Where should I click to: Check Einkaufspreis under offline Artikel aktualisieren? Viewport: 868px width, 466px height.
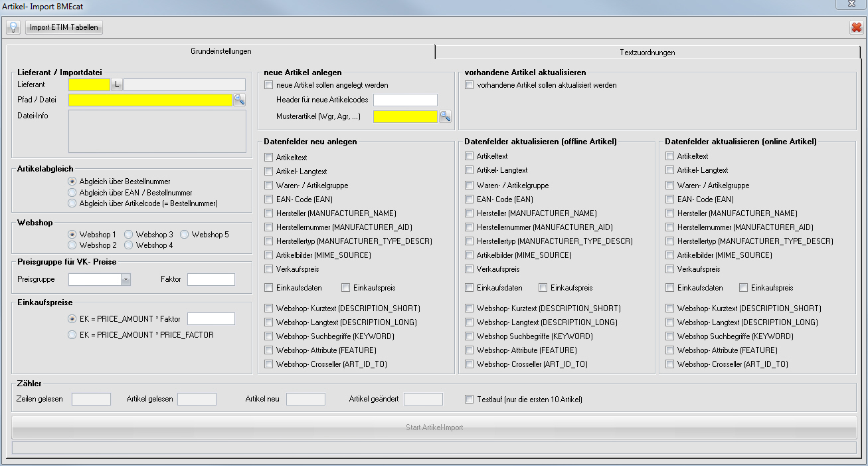pos(543,288)
